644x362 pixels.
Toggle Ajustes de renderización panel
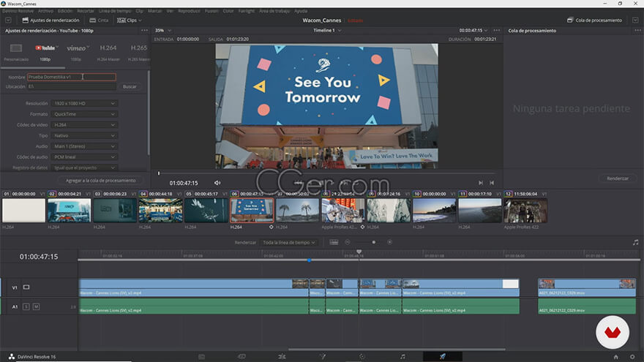pyautogui.click(x=50, y=20)
